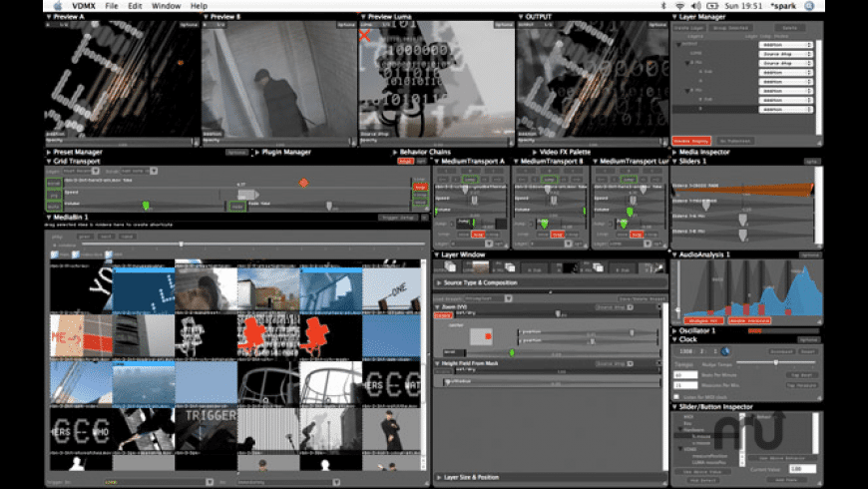The height and width of the screenshot is (489, 868).
Task: Click the Beats Per Minute input field
Action: coord(685,375)
